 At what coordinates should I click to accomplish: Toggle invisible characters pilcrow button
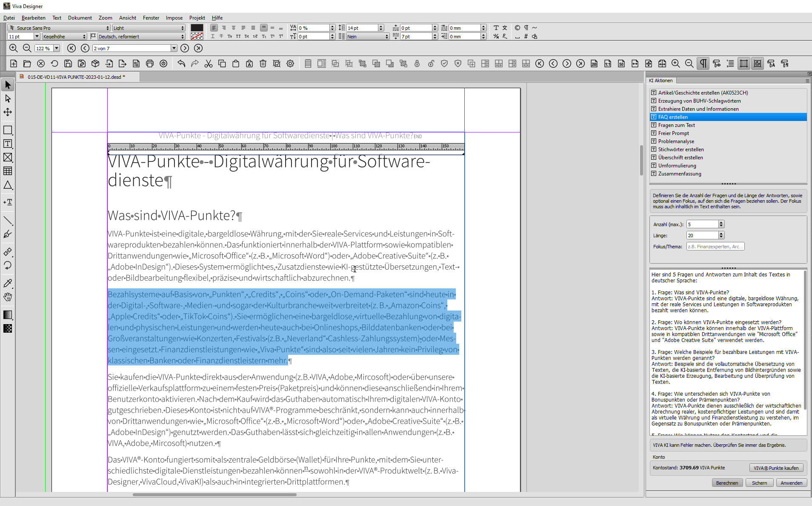tap(703, 64)
